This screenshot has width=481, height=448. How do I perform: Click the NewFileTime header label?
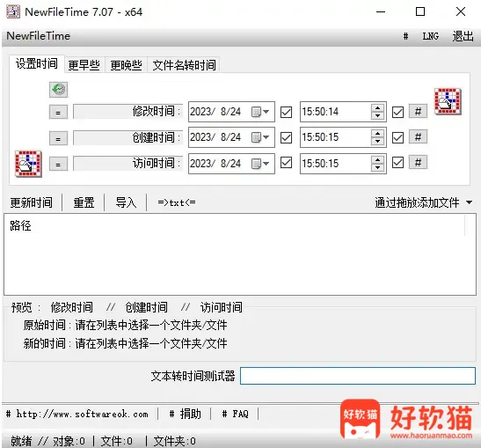(39, 36)
